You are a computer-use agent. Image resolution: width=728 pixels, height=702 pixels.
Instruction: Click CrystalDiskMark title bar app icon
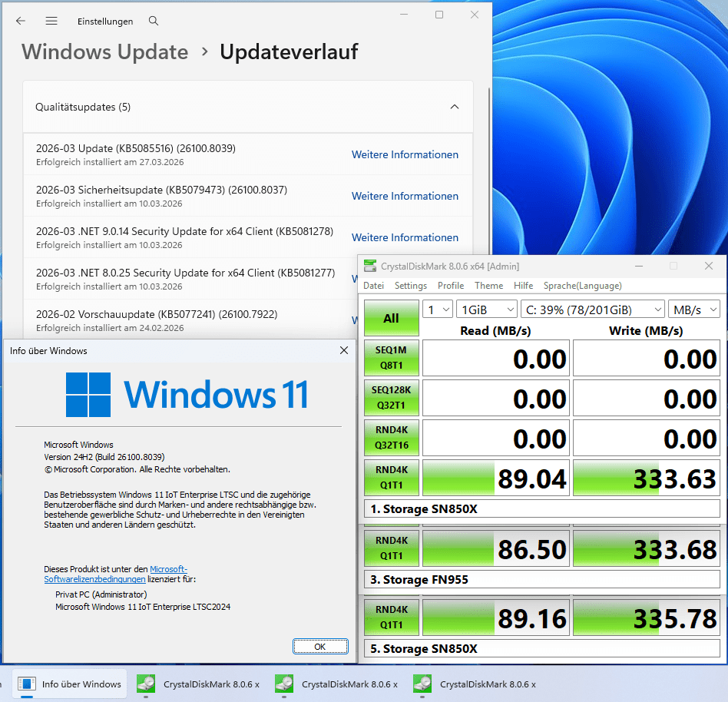coord(370,266)
